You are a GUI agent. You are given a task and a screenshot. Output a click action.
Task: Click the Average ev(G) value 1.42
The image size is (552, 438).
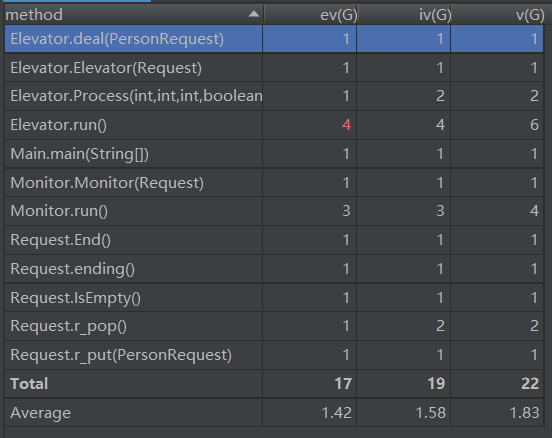[x=337, y=413]
